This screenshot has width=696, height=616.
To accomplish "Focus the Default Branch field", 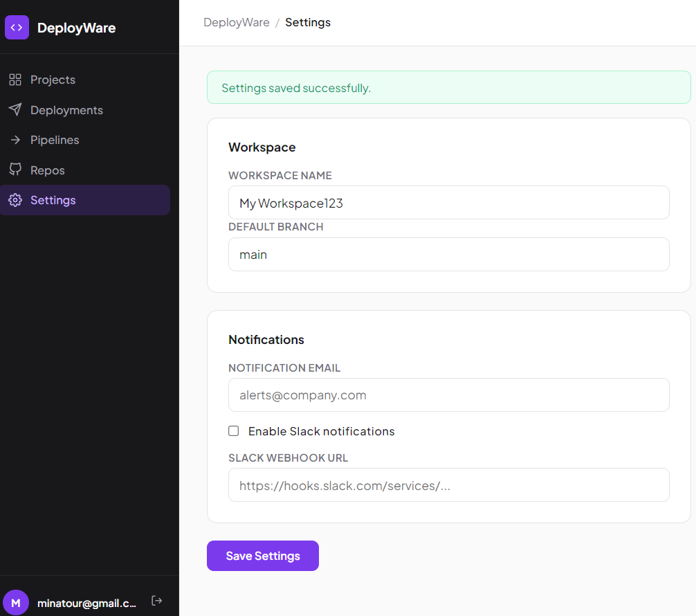I will pos(449,255).
